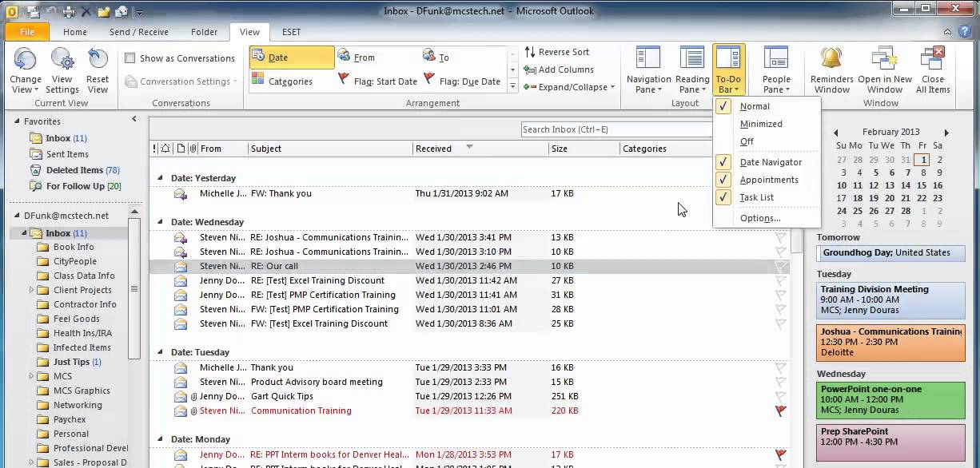Open the Reminders Window
This screenshot has width=980, height=468.
click(x=832, y=70)
